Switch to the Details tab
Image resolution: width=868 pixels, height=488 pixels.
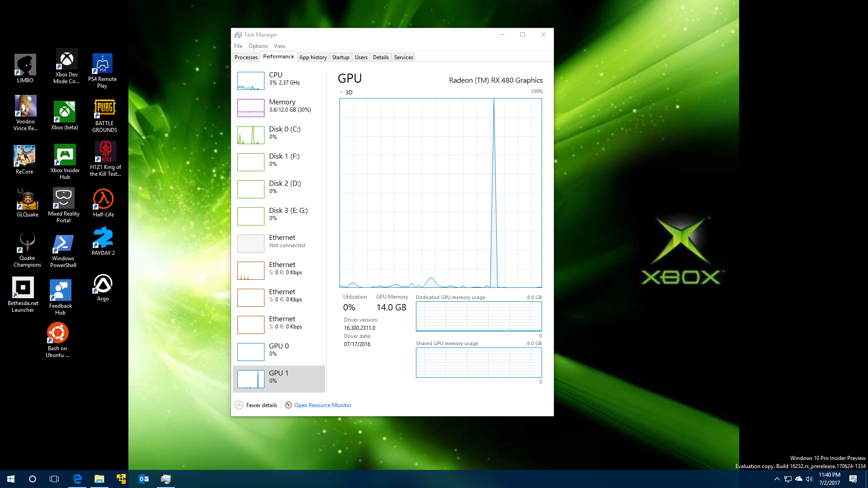point(381,57)
